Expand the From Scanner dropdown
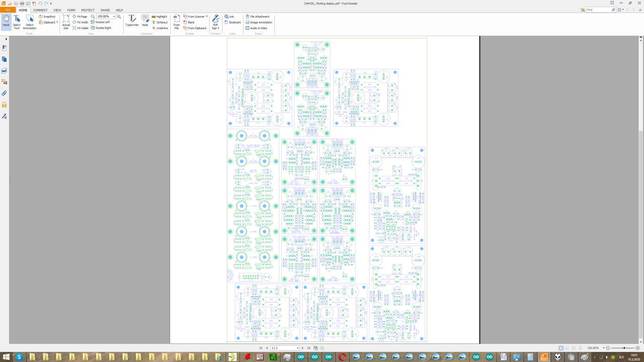644x362 pixels. [207, 17]
